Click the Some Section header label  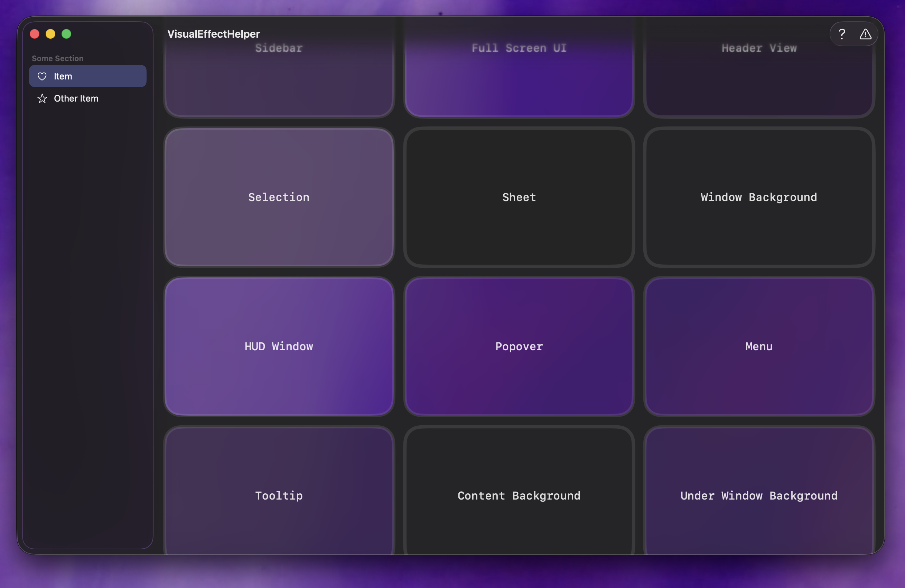pos(57,58)
